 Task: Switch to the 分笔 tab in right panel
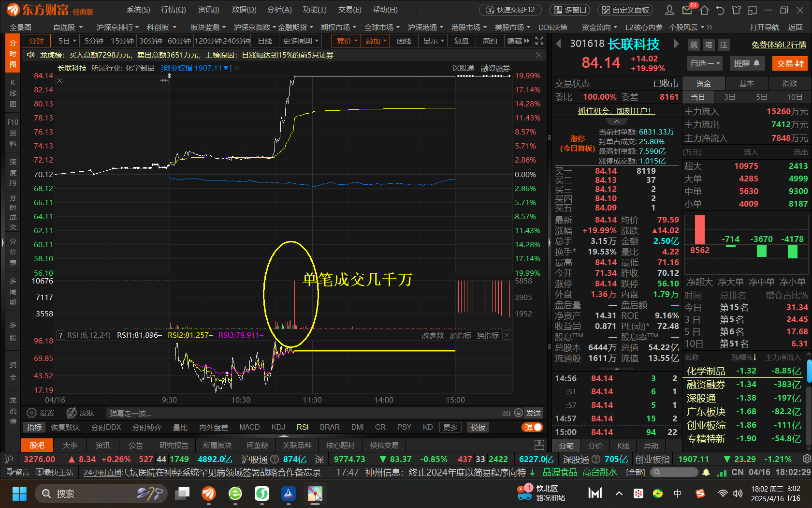coord(565,446)
